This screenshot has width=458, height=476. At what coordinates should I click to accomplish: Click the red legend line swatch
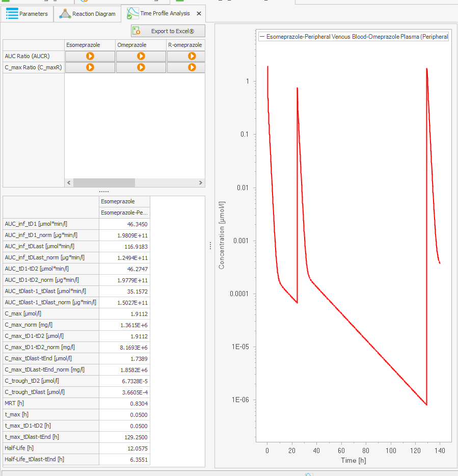[x=262, y=37]
